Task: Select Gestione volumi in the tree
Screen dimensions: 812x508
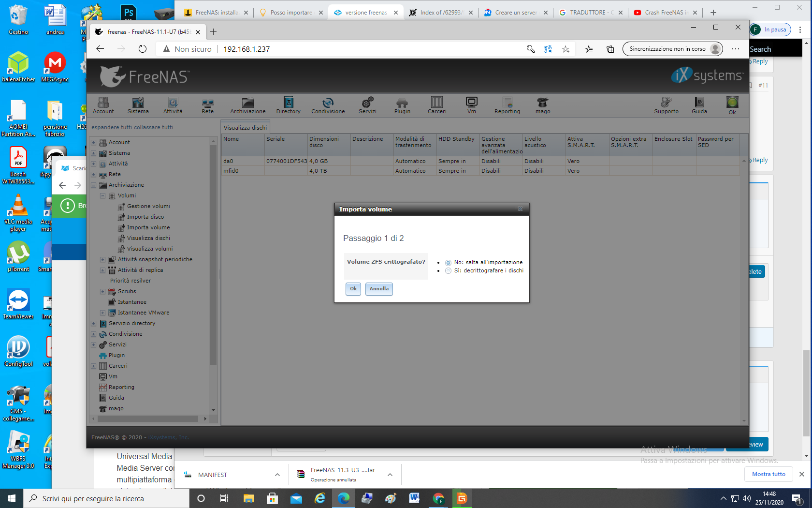Action: click(x=148, y=206)
